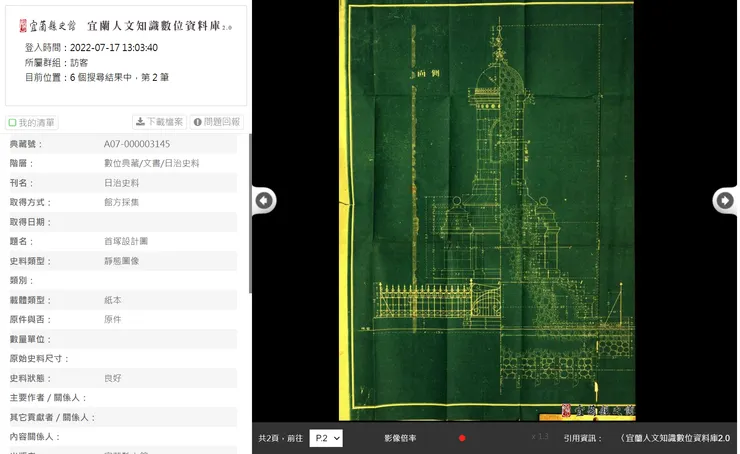
Task: Open the page selector dropdown P.2
Action: coord(326,438)
